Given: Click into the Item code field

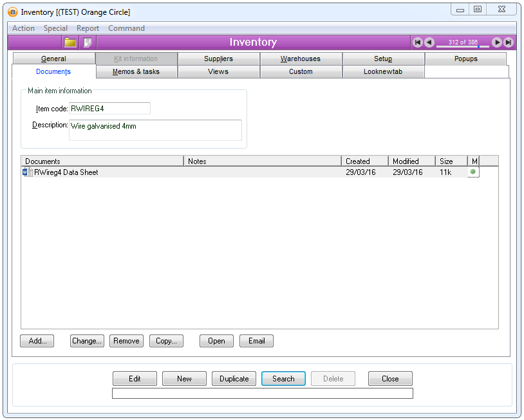Looking at the screenshot, I should [109, 109].
